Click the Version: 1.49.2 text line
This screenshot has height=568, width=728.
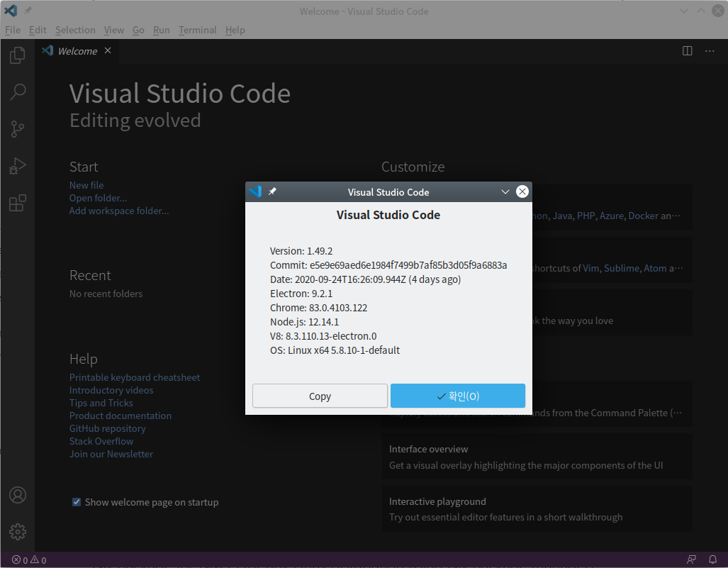[x=301, y=251]
